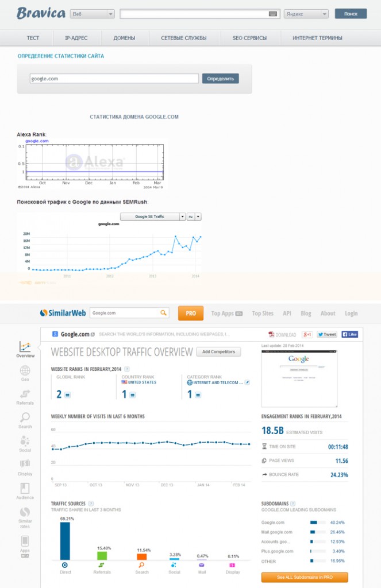381x588 pixels.
Task: Open Top Sites link
Action: click(263, 313)
